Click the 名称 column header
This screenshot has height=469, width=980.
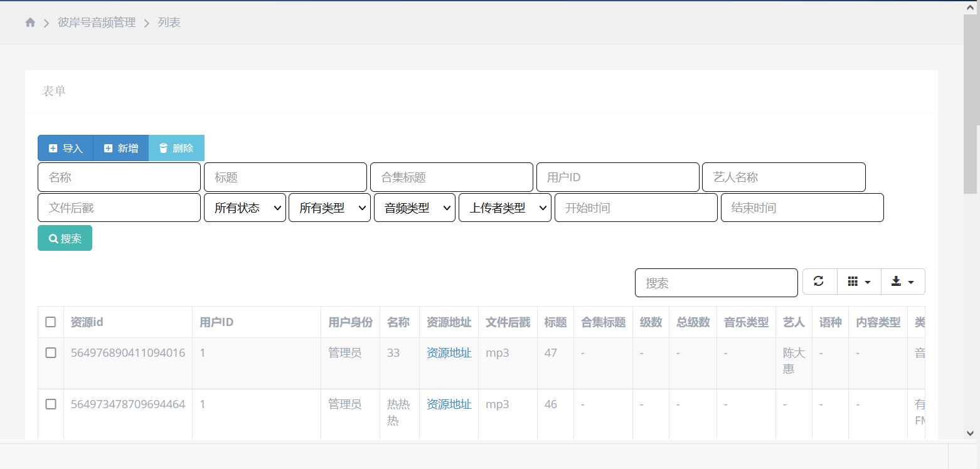[x=399, y=322]
